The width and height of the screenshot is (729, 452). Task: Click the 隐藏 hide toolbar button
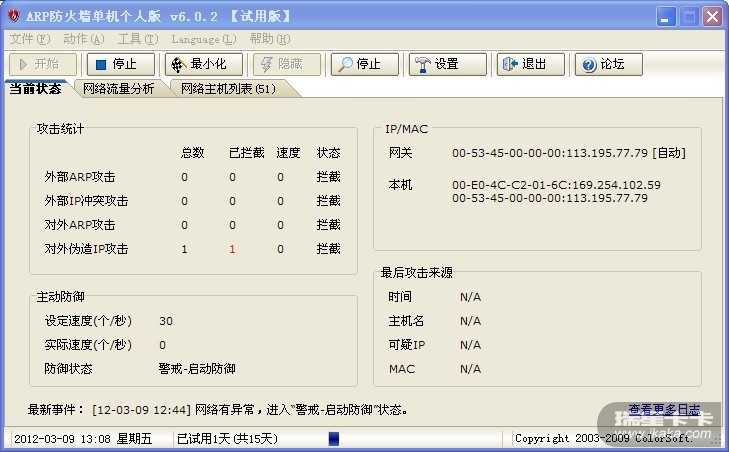pyautogui.click(x=287, y=64)
